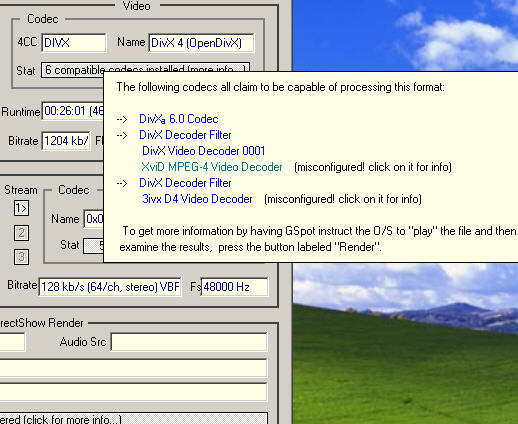Viewport: 518px width, 424px height.
Task: Select audio stream 2 button
Action: coord(21,233)
